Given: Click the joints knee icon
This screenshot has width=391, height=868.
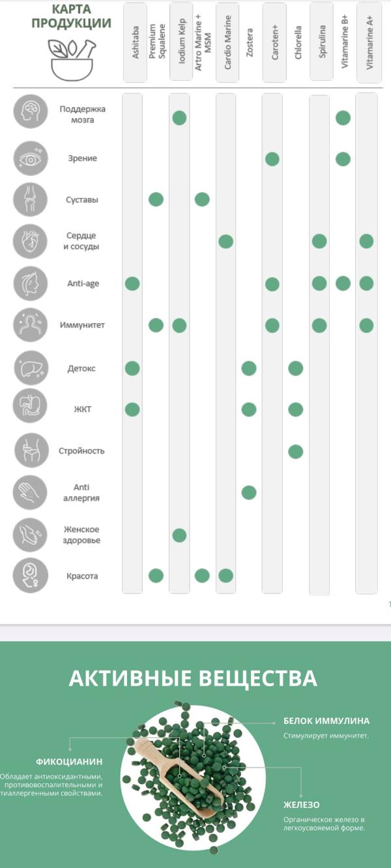Looking at the screenshot, I should point(31,199).
